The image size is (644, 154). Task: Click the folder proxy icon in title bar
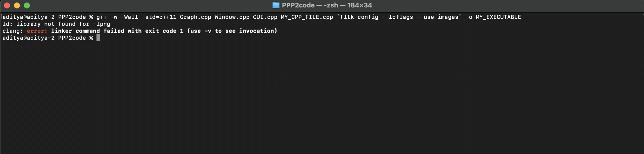point(276,5)
